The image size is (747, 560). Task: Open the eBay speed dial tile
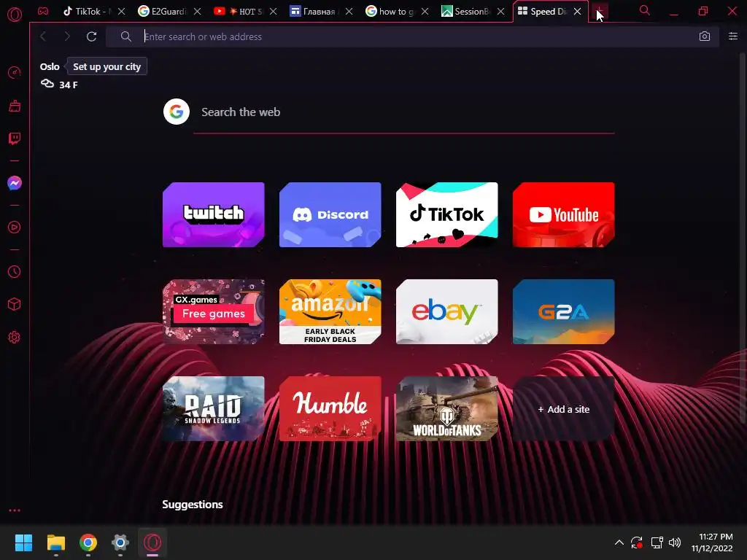(x=447, y=311)
